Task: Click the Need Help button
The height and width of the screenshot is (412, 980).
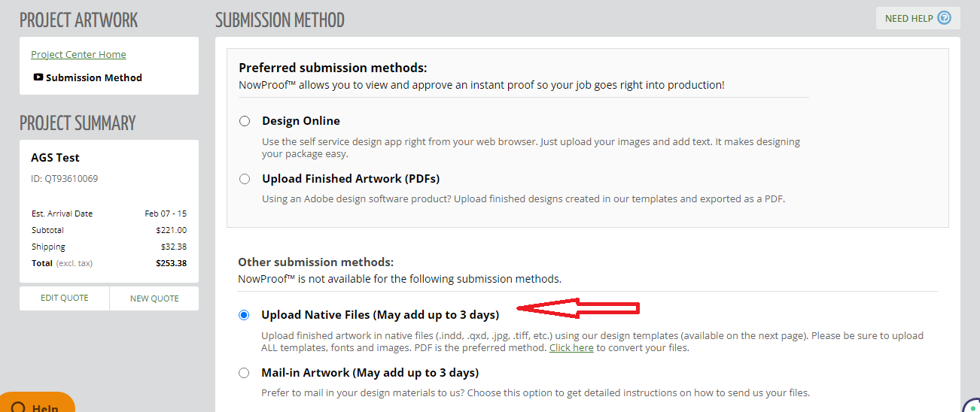Action: click(x=918, y=18)
